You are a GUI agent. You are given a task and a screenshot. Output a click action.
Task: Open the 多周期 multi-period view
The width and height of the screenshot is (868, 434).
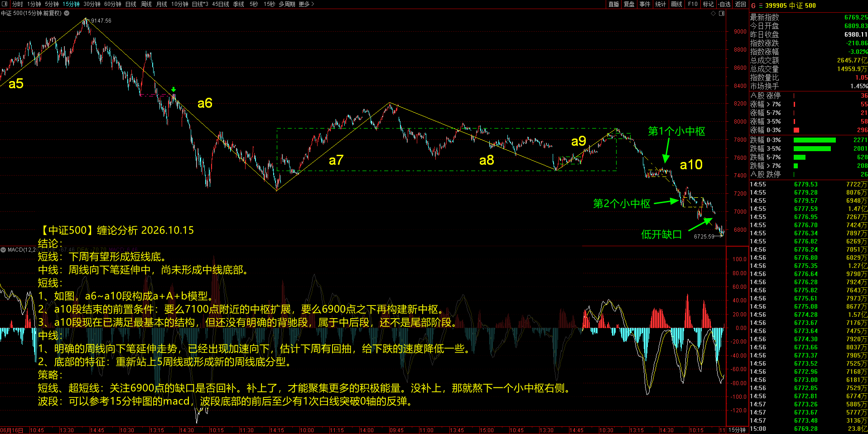287,4
